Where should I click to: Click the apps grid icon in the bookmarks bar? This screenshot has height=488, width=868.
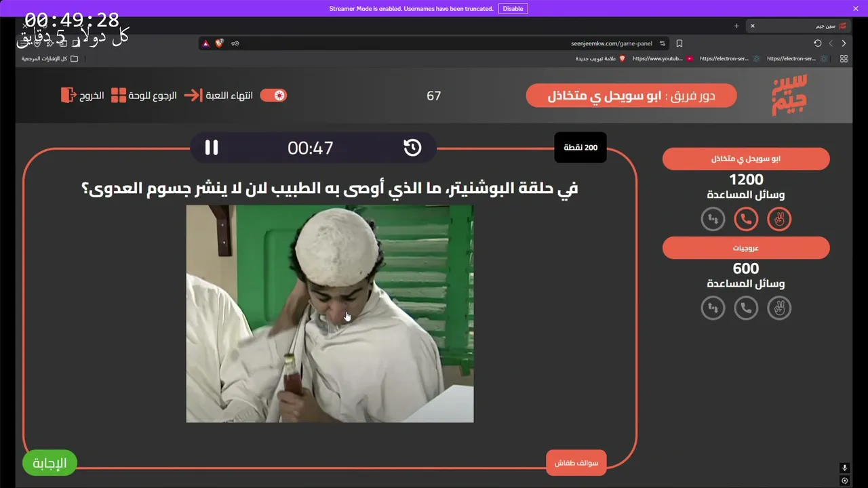(x=844, y=59)
